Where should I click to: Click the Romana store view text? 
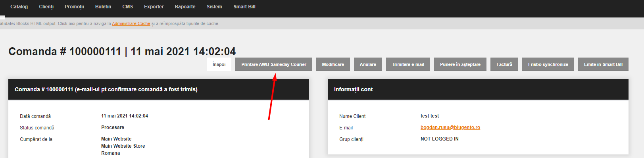tap(111, 153)
